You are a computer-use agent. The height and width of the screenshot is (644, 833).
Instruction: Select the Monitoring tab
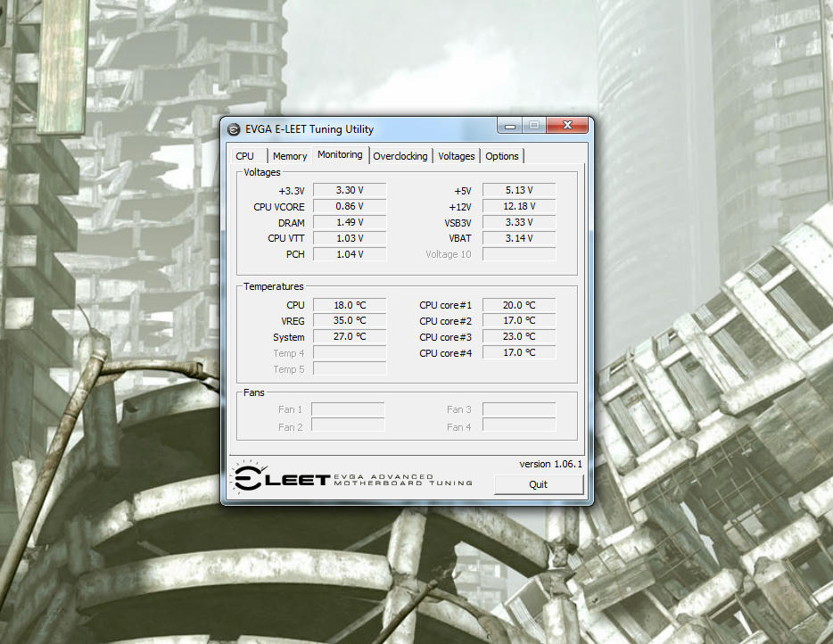[340, 154]
